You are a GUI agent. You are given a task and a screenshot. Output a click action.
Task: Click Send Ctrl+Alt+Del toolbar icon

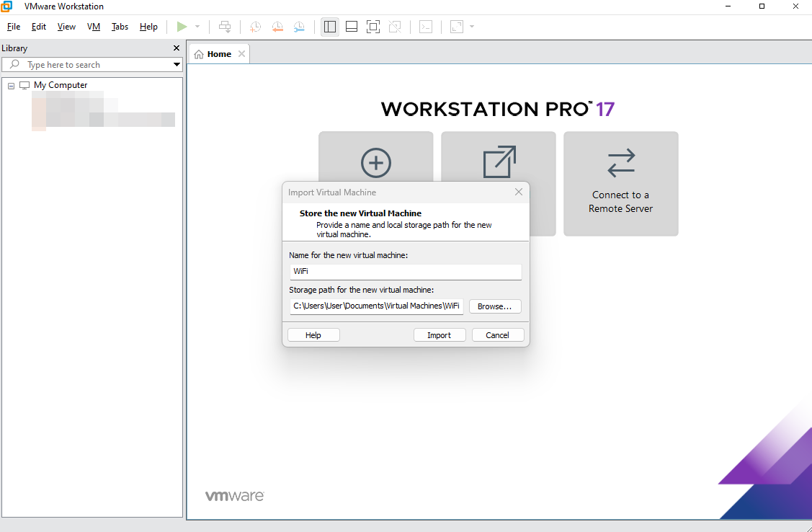[225, 27]
